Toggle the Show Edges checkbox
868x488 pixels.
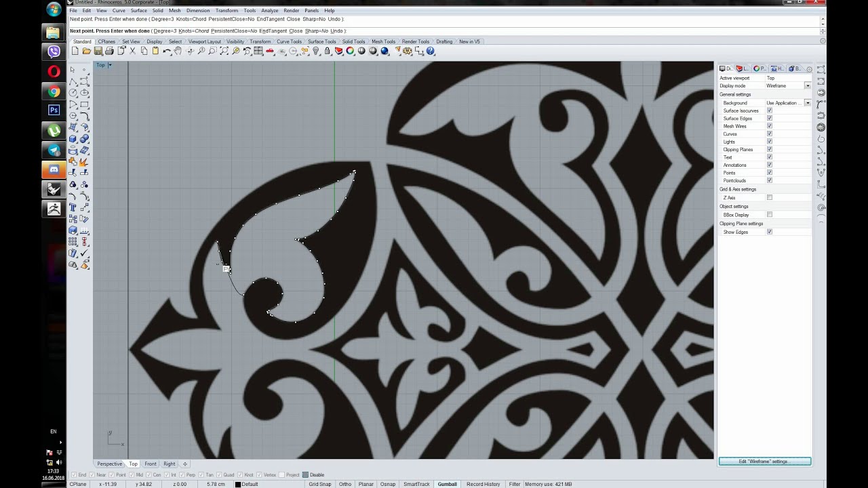point(769,232)
